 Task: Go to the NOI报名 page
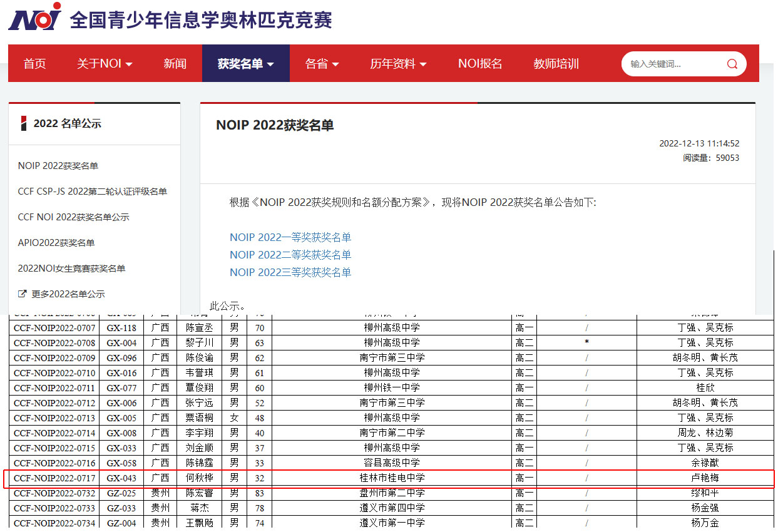tap(479, 64)
